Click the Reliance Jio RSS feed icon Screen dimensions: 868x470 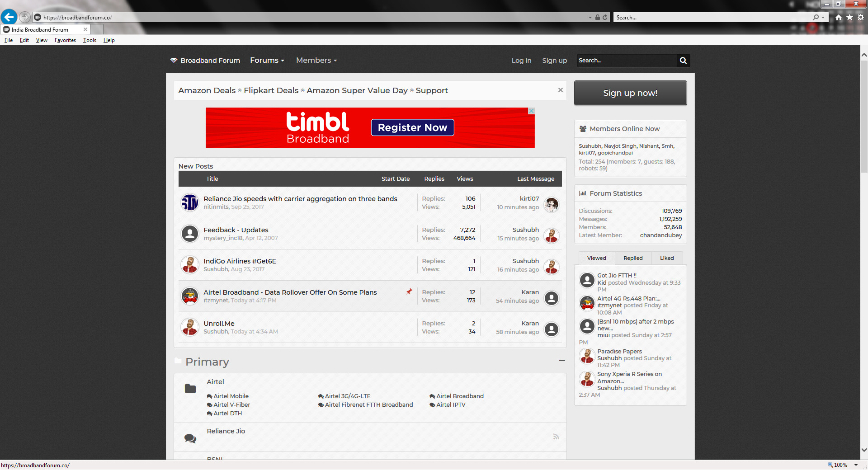pos(556,437)
